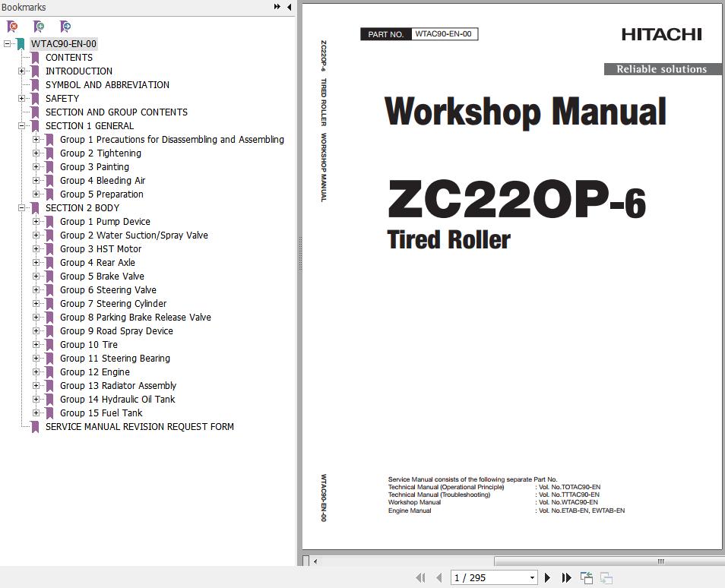Image resolution: width=725 pixels, height=588 pixels.
Task: Open Group 8 Parking Brake Release Valve bookmark
Action: point(135,317)
